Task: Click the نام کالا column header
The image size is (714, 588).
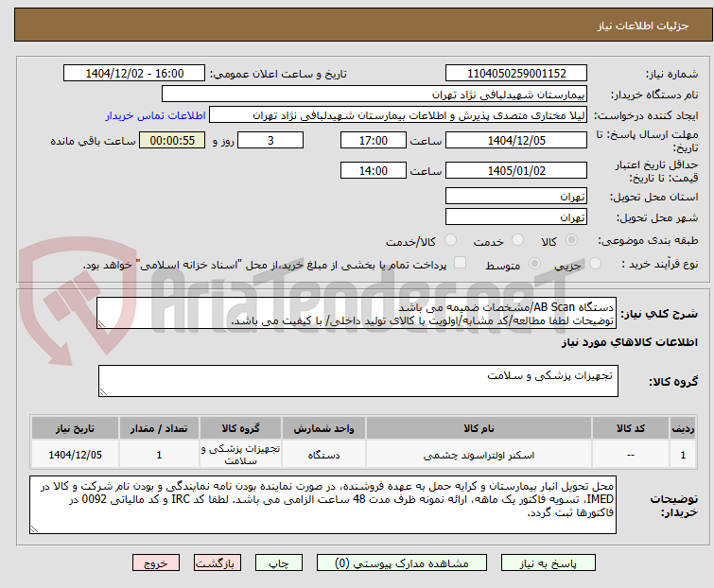Action: point(479,428)
